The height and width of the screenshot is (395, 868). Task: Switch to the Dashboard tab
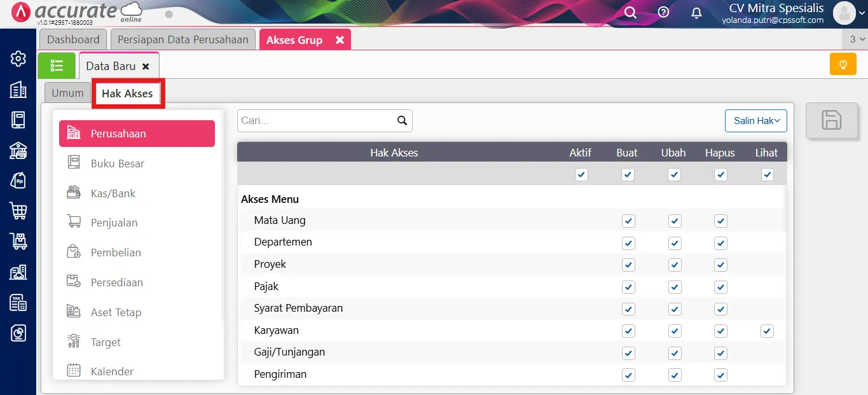(x=72, y=39)
